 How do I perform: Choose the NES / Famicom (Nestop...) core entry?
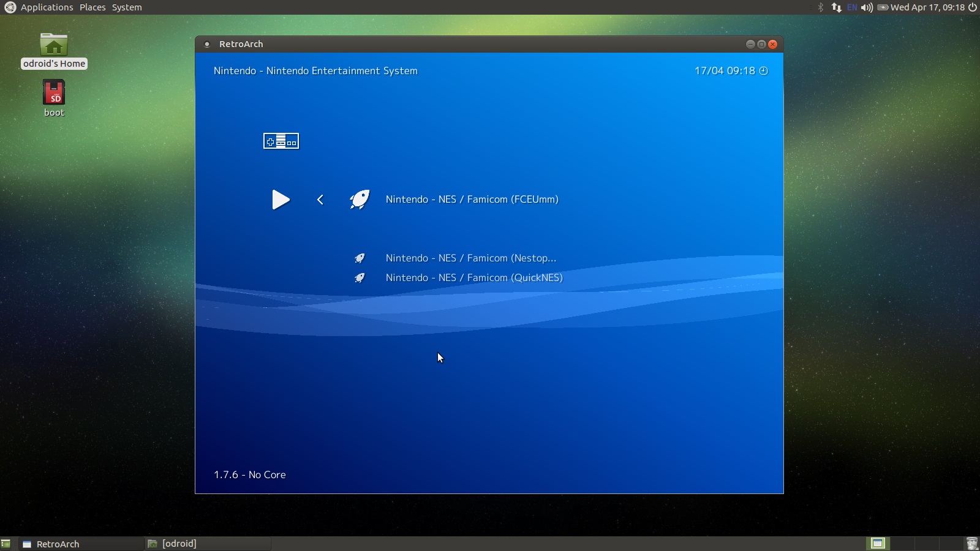click(x=470, y=258)
